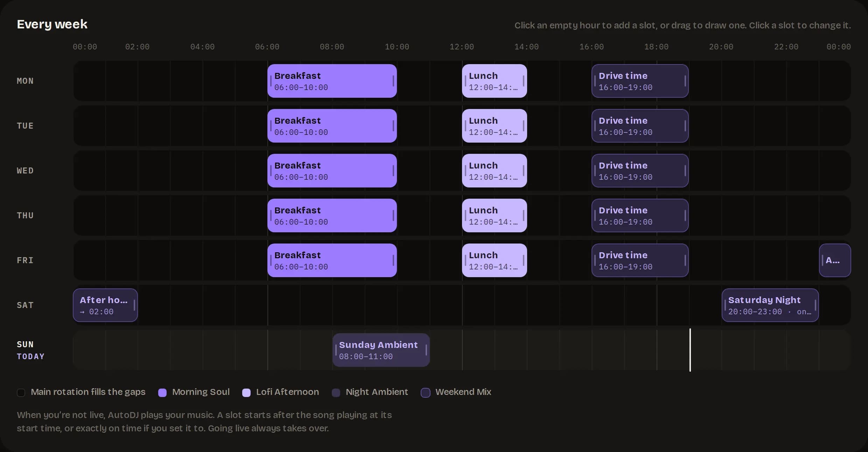Open Saturday's After hours slot ending 02:00
This screenshot has width=868, height=452.
[x=105, y=305]
